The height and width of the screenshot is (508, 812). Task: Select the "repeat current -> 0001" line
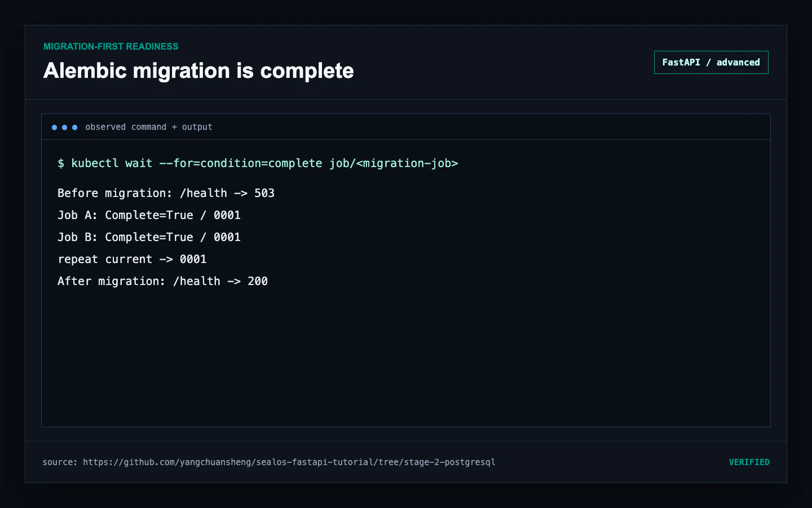[x=132, y=259]
